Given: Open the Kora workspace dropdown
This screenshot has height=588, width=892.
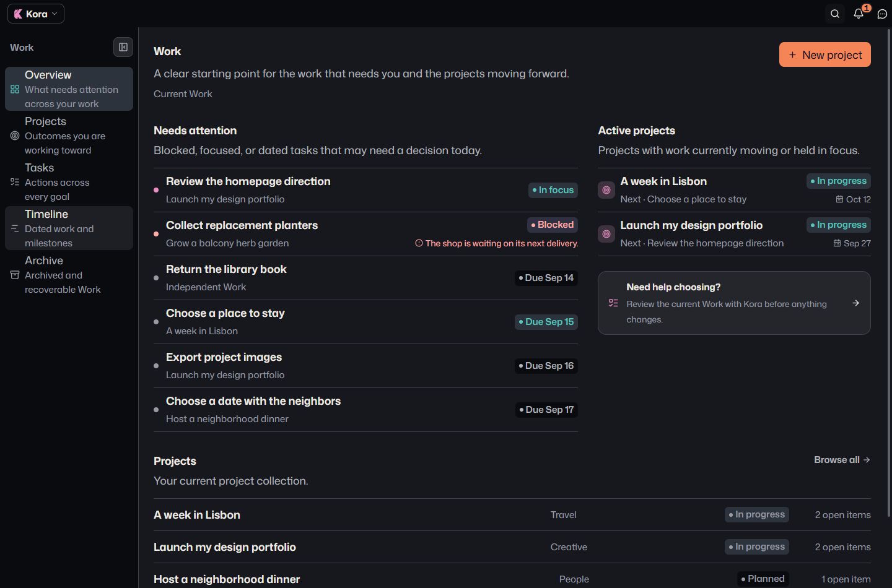Looking at the screenshot, I should click(x=36, y=14).
